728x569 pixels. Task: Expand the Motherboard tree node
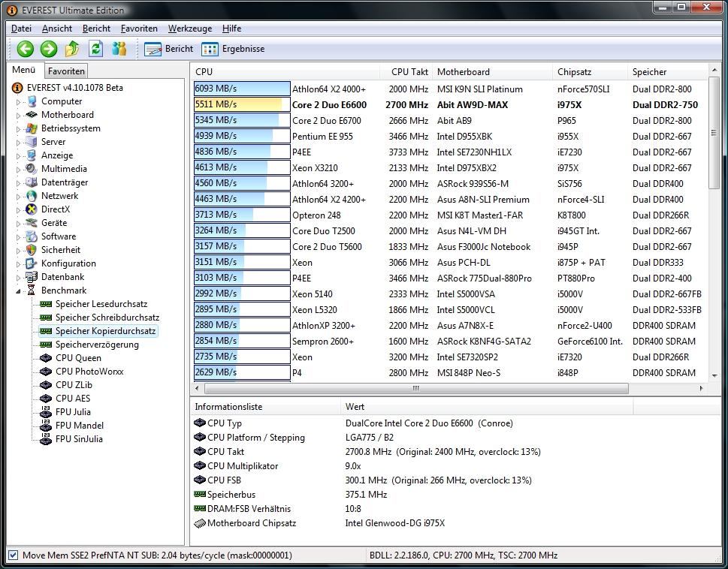click(x=19, y=115)
